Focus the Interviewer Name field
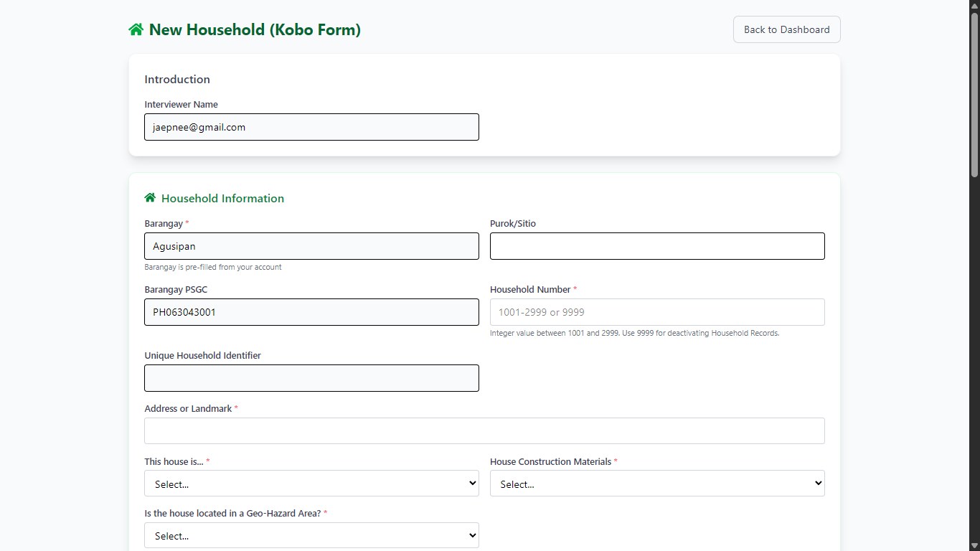The width and height of the screenshot is (980, 551). click(311, 127)
